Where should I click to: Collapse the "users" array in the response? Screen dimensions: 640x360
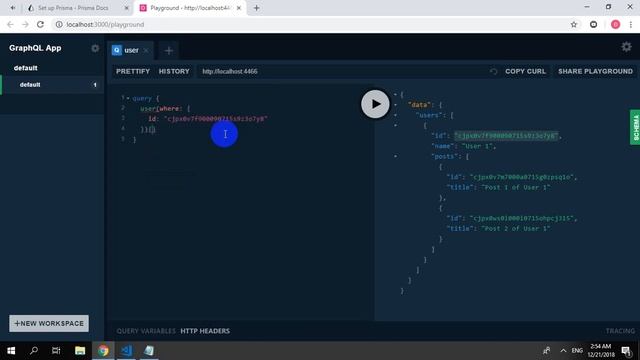click(x=395, y=115)
